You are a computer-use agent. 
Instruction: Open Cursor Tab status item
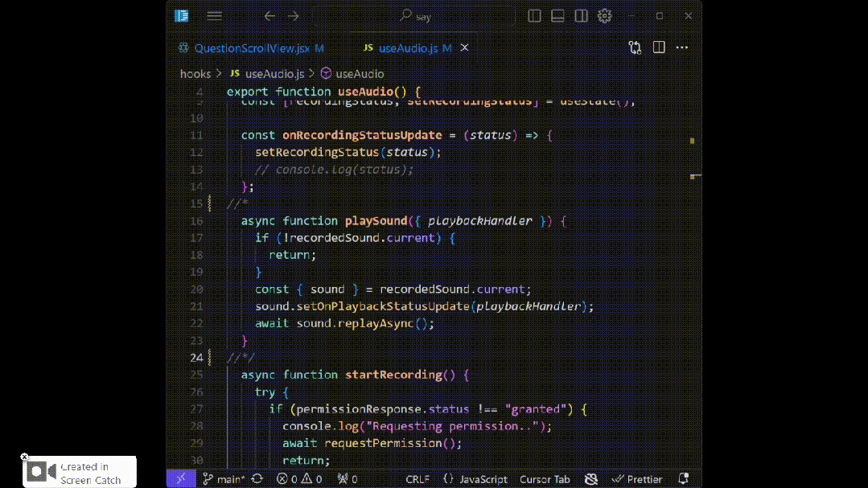[544, 479]
